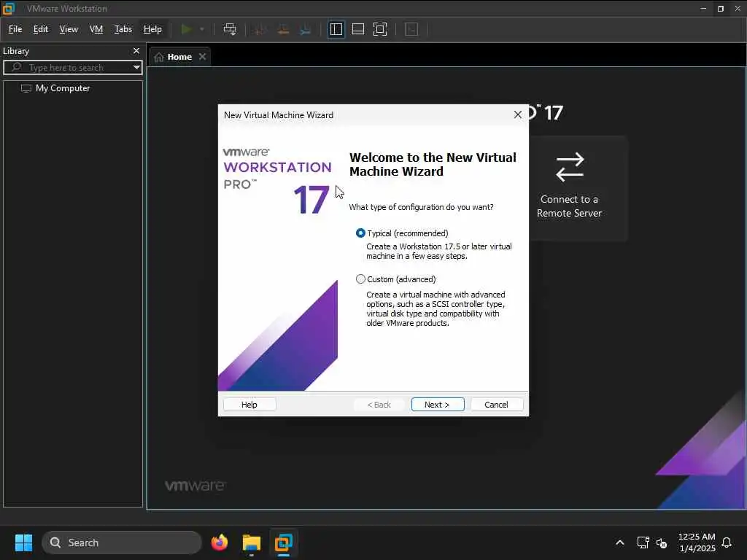Open the VM menu
The image size is (747, 560).
(x=96, y=29)
